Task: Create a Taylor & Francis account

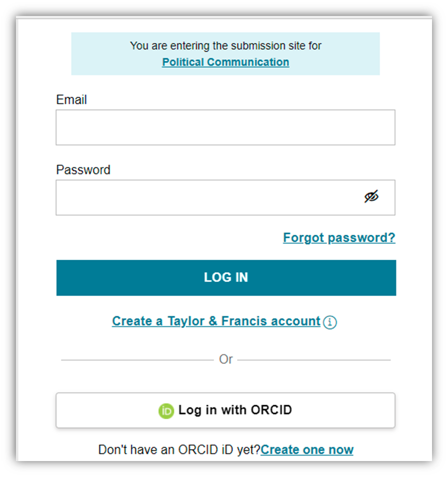Action: pos(216,321)
